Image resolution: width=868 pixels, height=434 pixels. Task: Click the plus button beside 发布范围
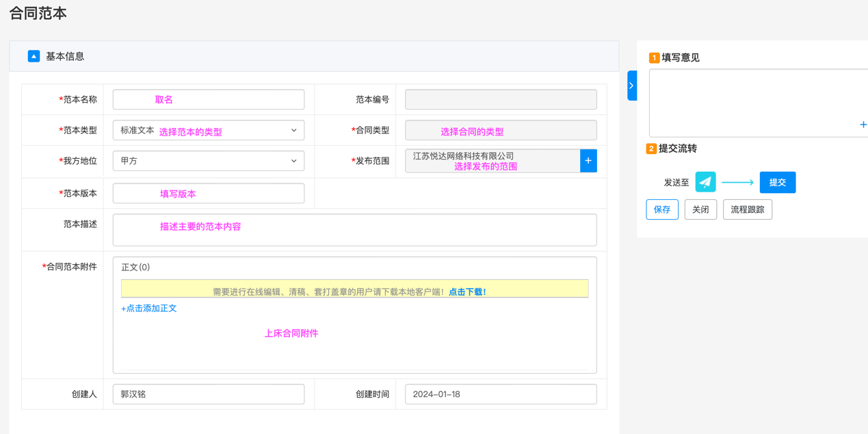click(588, 161)
